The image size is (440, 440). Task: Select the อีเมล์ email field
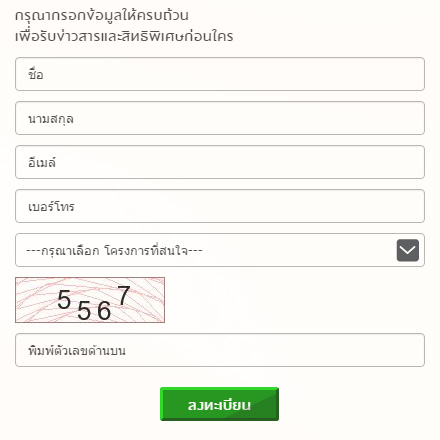220,162
